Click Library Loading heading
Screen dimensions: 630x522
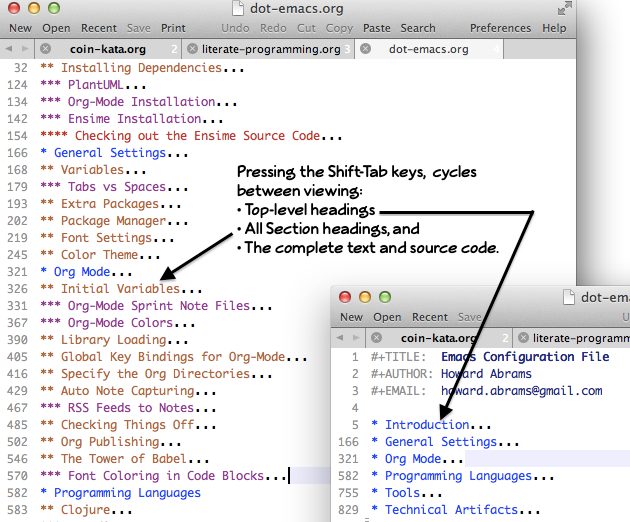(114, 340)
